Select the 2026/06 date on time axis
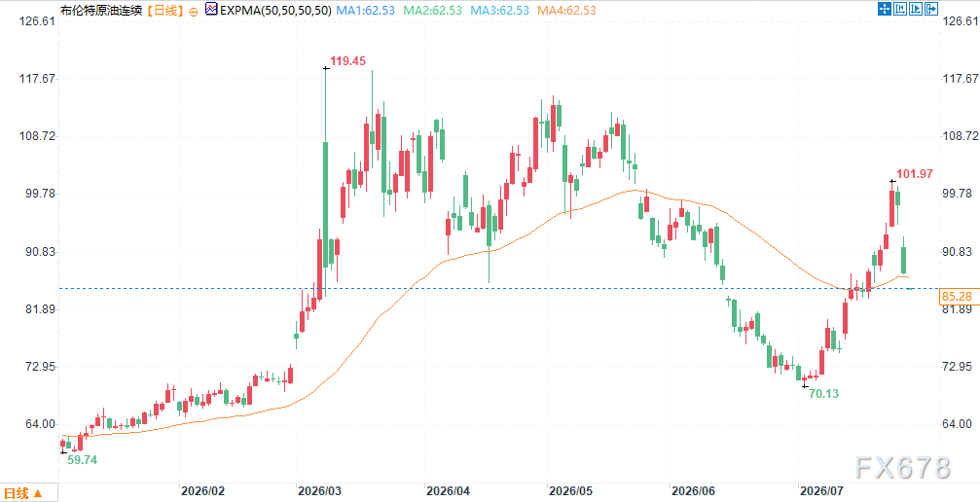This screenshot has width=980, height=502. pyautogui.click(x=691, y=490)
